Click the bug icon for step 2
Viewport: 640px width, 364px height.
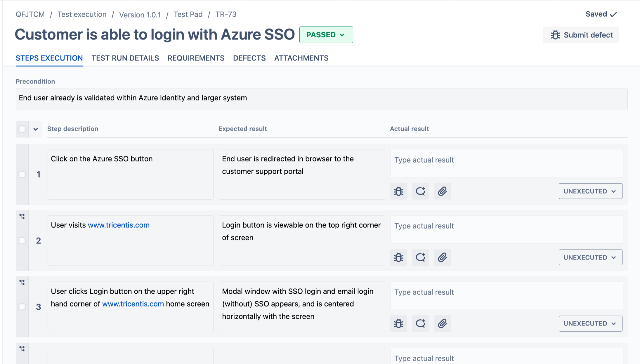[398, 257]
